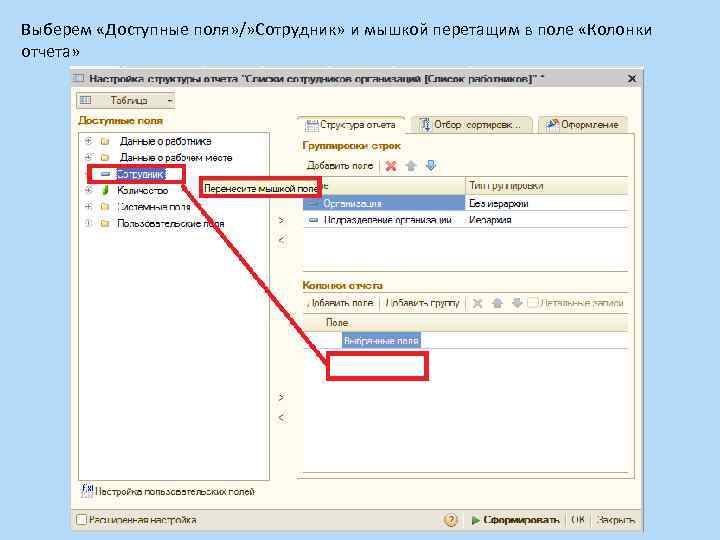Viewport: 720px width, 540px height.
Task: Click the green Количество icon
Action: (105, 190)
